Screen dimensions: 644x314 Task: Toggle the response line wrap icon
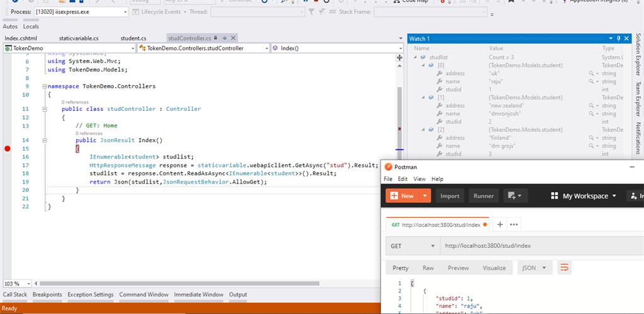coord(564,268)
